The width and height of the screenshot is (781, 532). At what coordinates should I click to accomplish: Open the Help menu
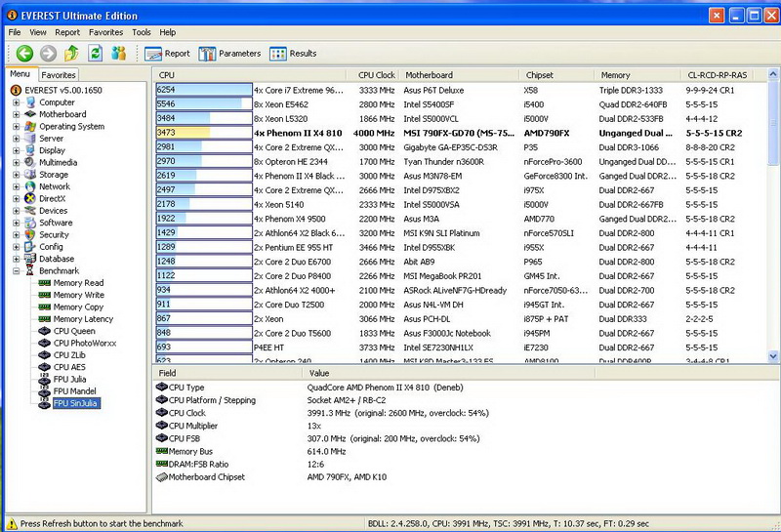(167, 32)
